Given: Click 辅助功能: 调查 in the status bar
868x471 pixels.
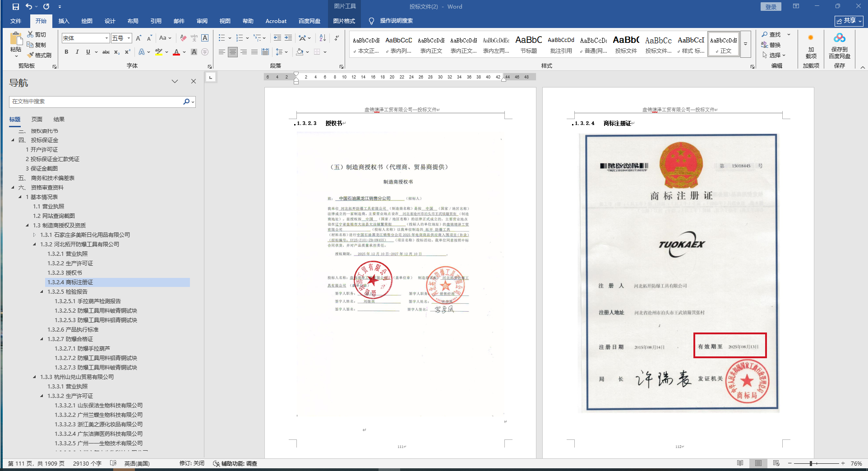Looking at the screenshot, I should pos(235,463).
